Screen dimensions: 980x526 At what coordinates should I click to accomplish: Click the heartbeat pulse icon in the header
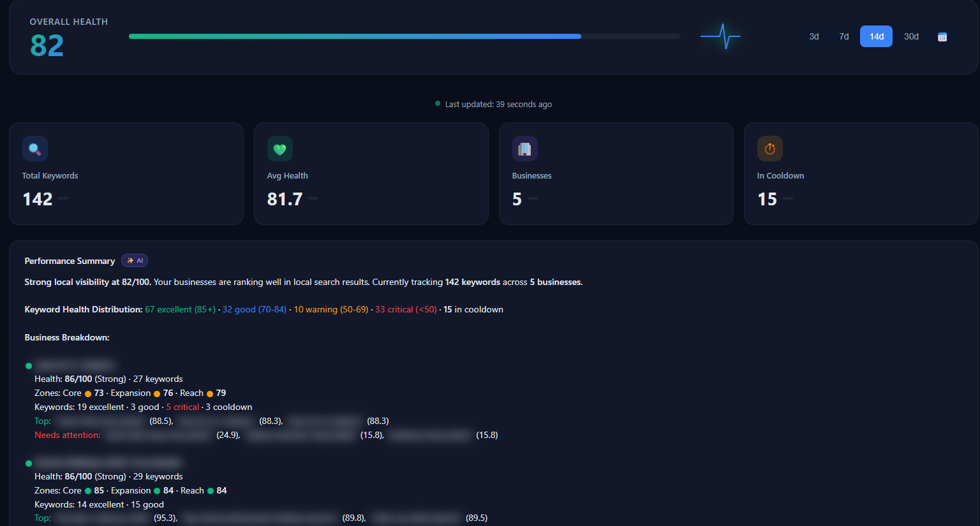(721, 36)
